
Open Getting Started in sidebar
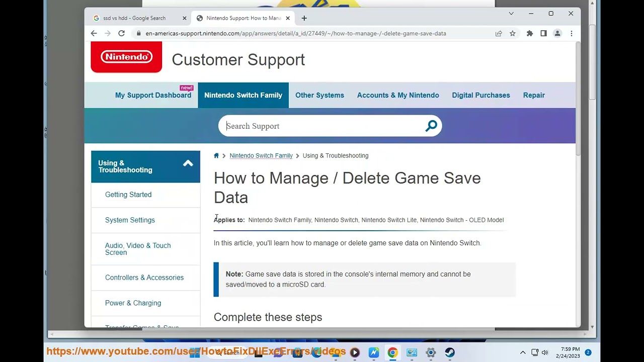tap(128, 195)
